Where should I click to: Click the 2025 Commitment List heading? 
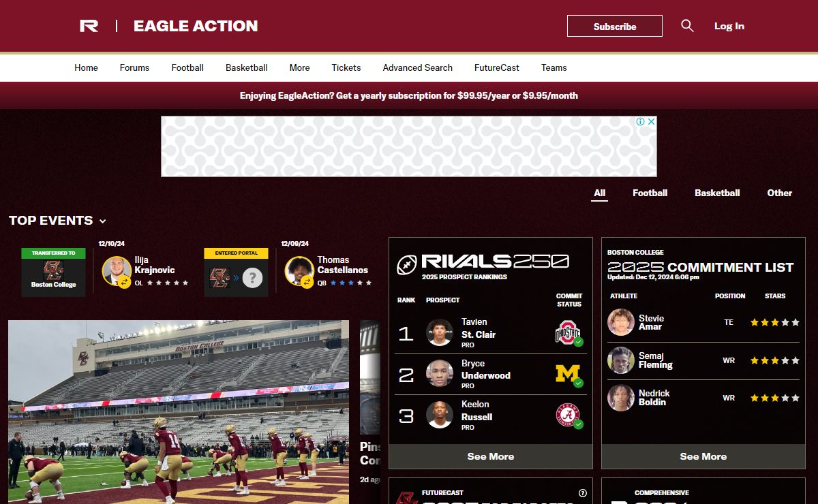click(x=701, y=267)
